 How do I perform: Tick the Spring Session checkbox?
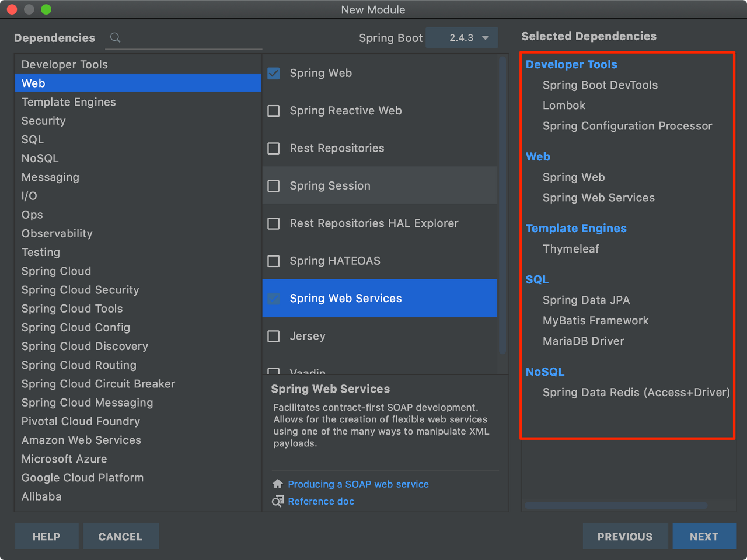pyautogui.click(x=274, y=186)
